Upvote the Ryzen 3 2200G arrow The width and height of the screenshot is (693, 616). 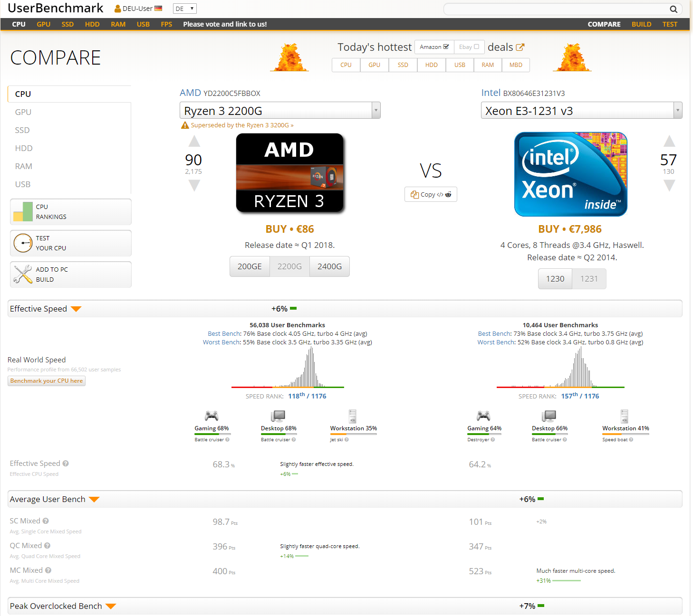click(194, 141)
